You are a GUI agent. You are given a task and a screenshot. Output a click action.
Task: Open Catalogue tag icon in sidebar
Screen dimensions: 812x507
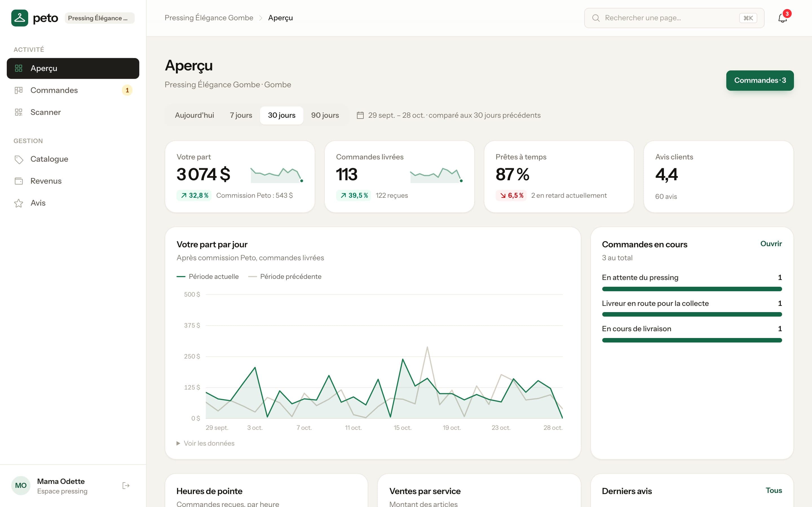[x=19, y=159]
